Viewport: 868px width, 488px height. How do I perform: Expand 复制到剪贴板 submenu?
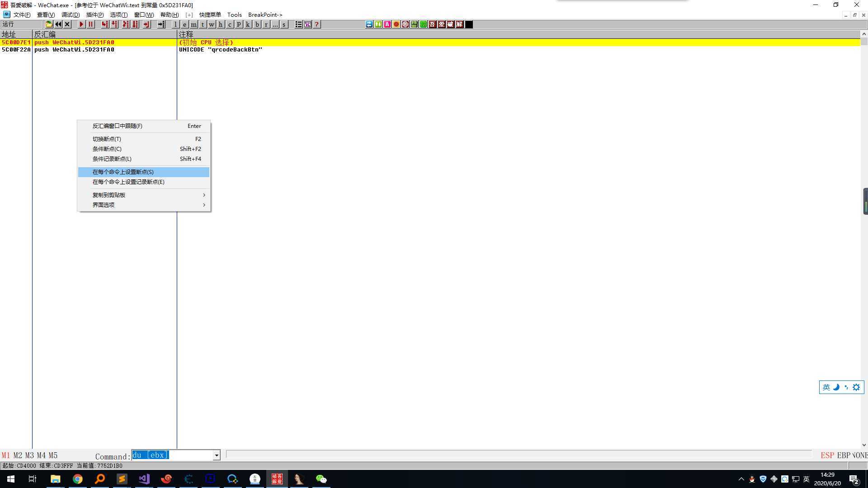[144, 195]
